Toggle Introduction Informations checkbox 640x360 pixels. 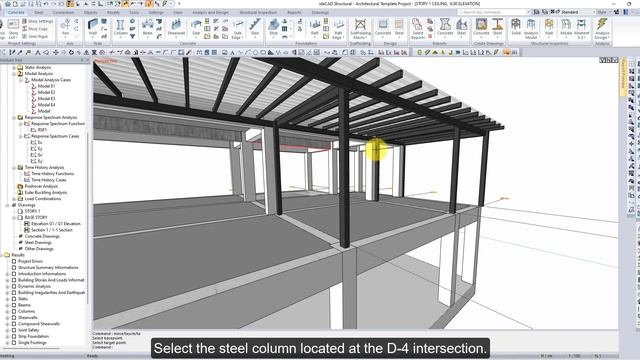(x=14, y=274)
